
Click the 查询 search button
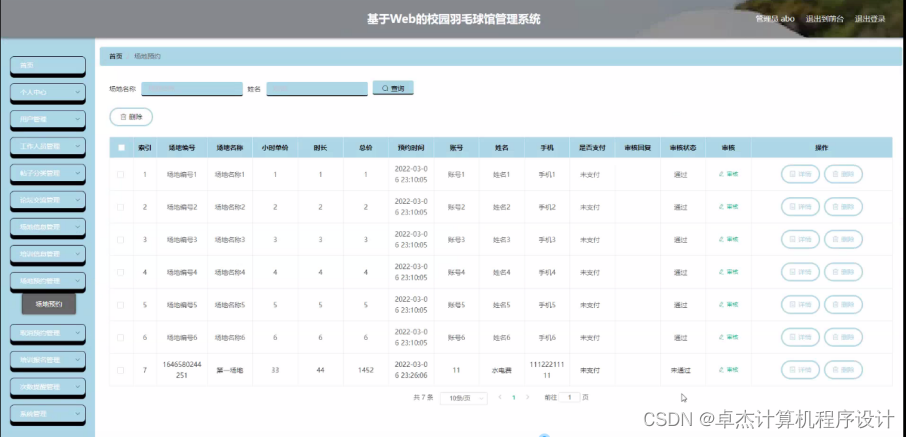[393, 88]
